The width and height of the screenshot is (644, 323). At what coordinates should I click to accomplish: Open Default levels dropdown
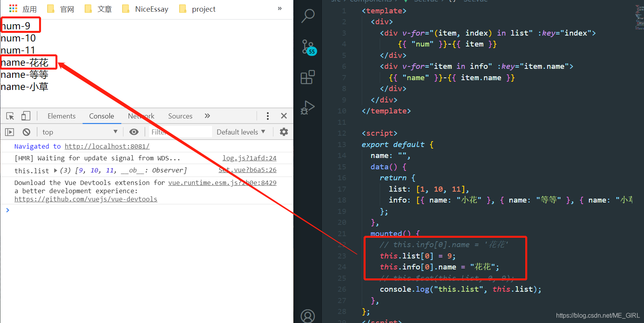point(241,132)
